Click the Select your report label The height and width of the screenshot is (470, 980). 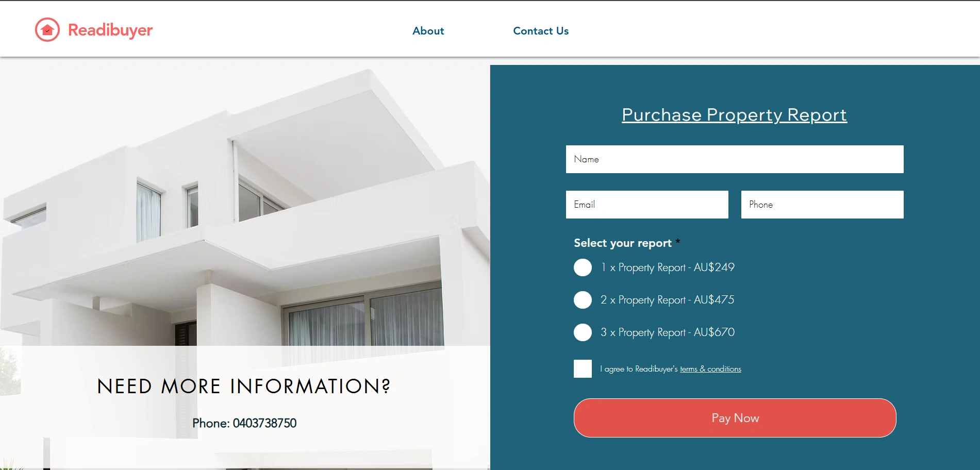[x=623, y=243]
